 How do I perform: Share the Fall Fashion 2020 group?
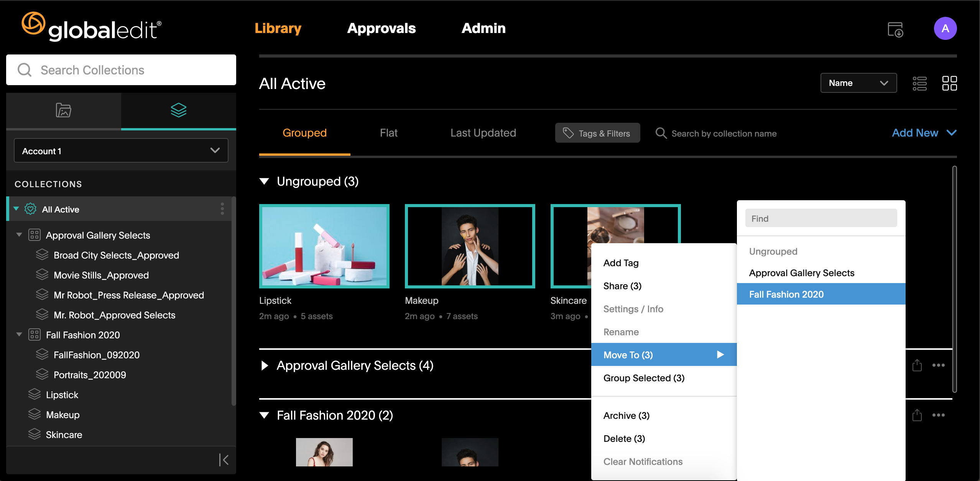[x=917, y=415]
